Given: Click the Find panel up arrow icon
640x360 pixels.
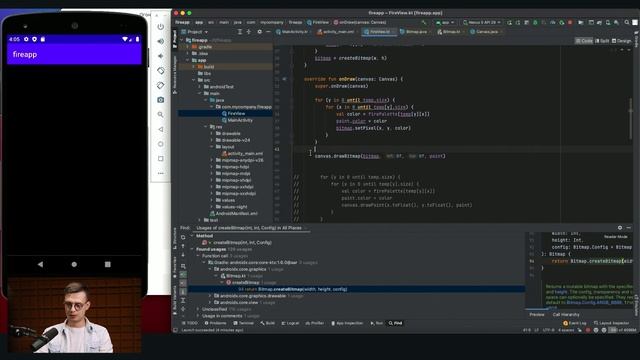Looking at the screenshot, I should 183,246.
